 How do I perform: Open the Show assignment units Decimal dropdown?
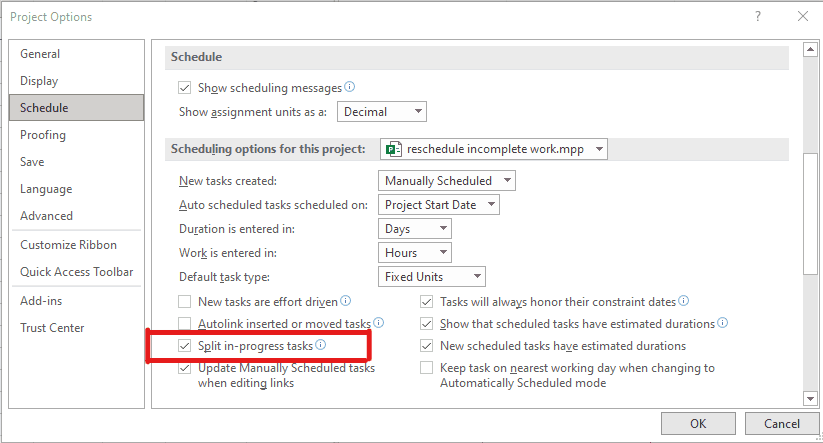382,112
